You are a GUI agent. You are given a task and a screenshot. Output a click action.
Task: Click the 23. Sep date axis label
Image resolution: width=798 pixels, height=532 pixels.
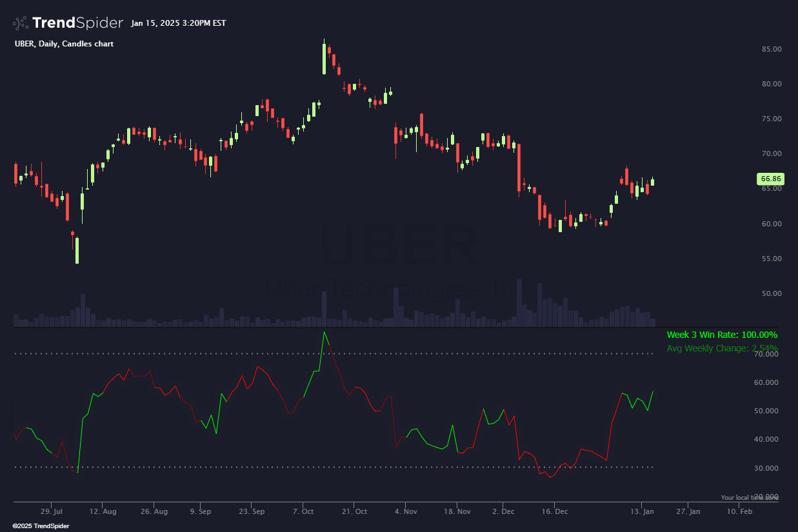pos(252,511)
